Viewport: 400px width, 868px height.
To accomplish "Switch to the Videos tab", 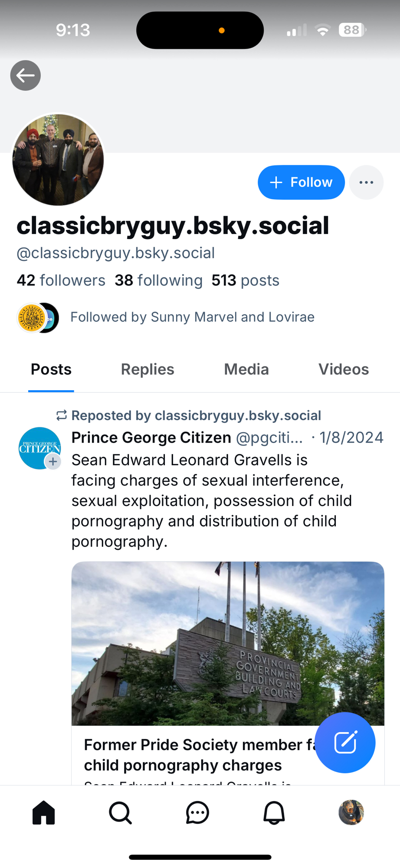I will (344, 369).
